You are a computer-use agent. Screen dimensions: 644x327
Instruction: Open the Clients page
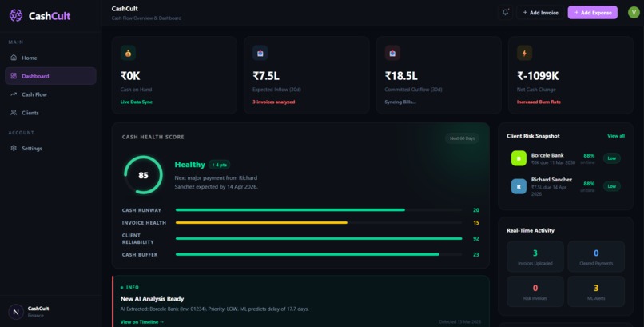pyautogui.click(x=50, y=112)
